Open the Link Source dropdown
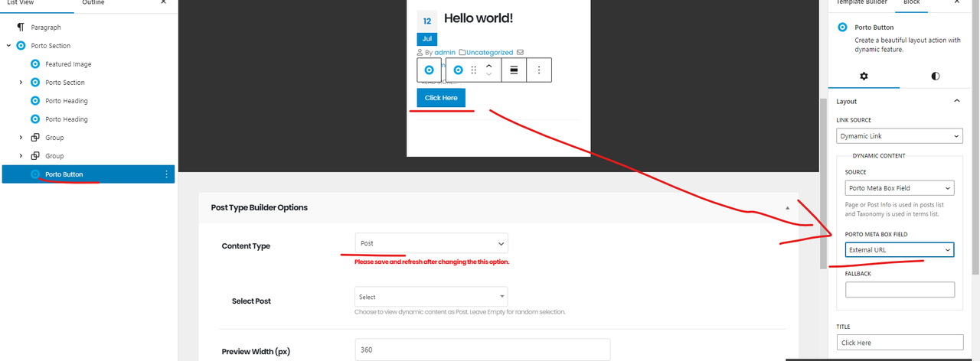Image resolution: width=980 pixels, height=361 pixels. click(x=900, y=136)
